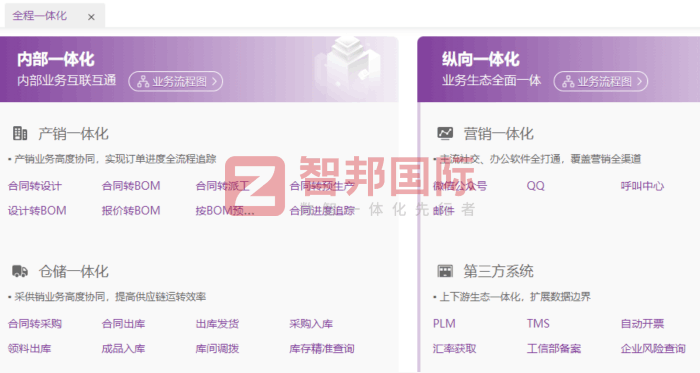Open the 领料出库 link
The width and height of the screenshot is (700, 373).
click(x=29, y=348)
